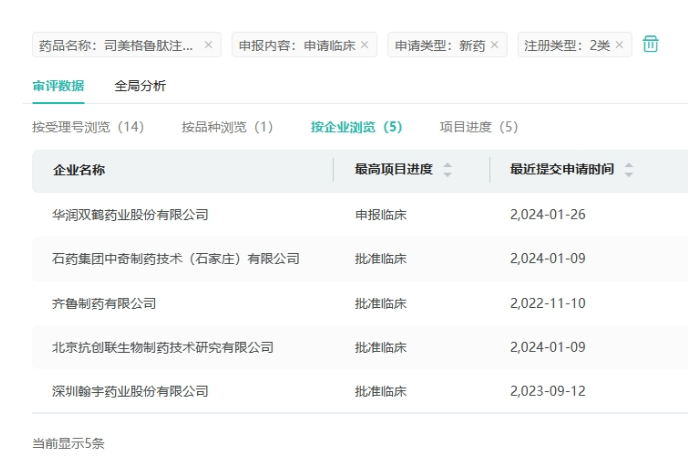Sort by 最近提交申请时间 column arrows
The height and width of the screenshot is (468, 691).
[x=628, y=170]
